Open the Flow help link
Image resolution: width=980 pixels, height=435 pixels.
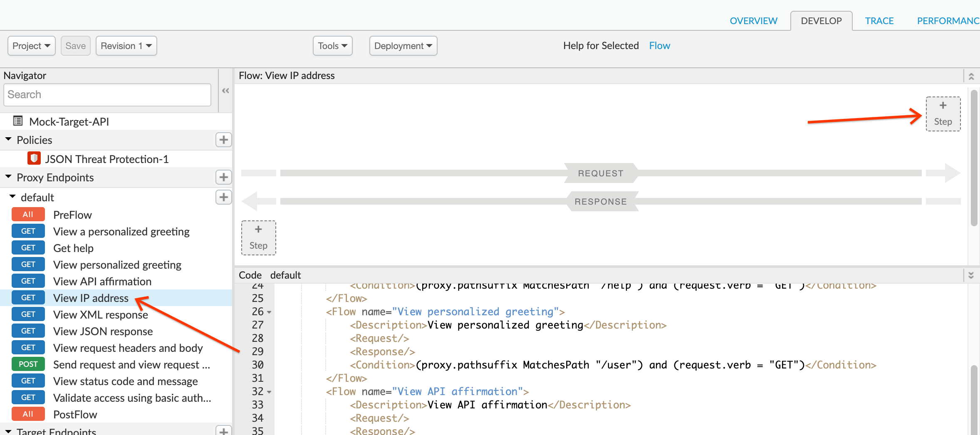(x=659, y=46)
